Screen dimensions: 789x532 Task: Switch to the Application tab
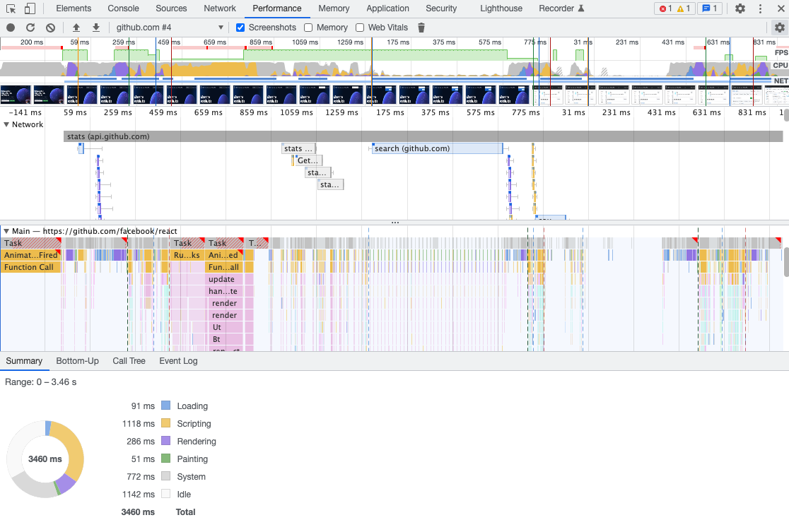(x=387, y=8)
